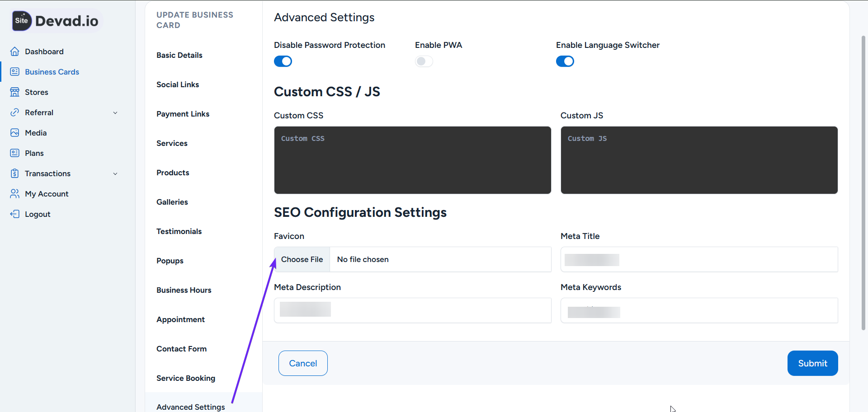Expand the Referral menu chevron
The height and width of the screenshot is (412, 868).
(116, 112)
